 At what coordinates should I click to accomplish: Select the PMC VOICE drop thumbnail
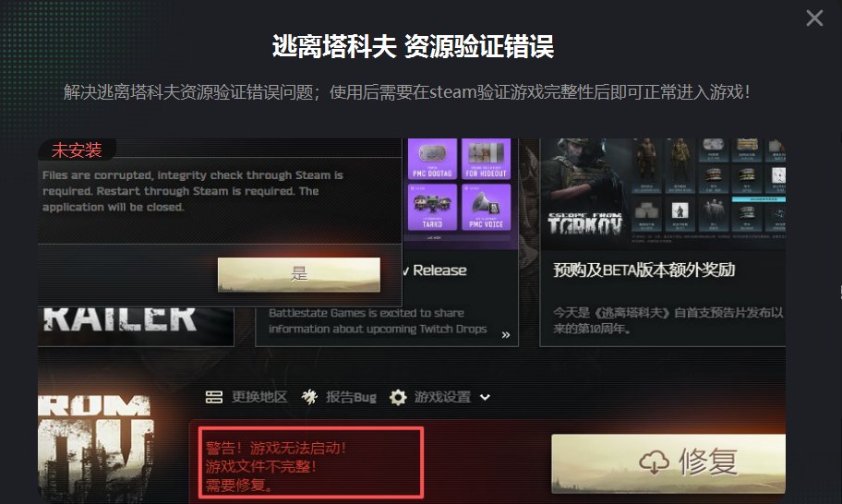coord(486,207)
